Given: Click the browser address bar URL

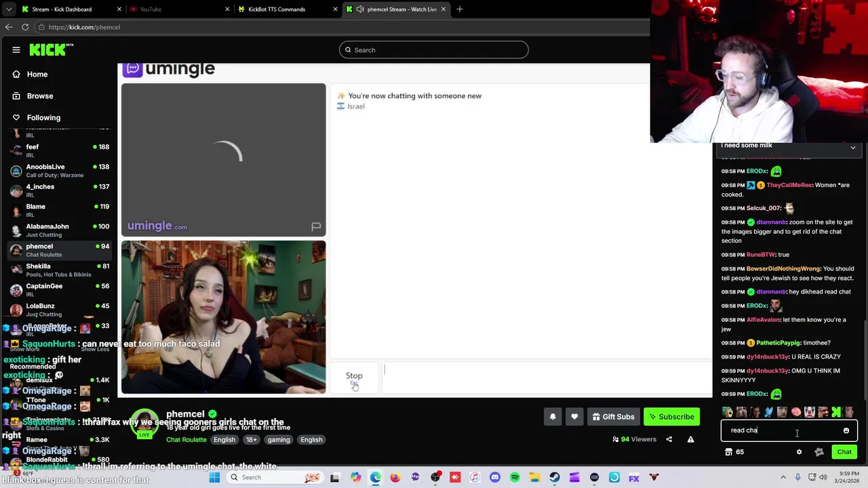Looking at the screenshot, I should coord(84,27).
